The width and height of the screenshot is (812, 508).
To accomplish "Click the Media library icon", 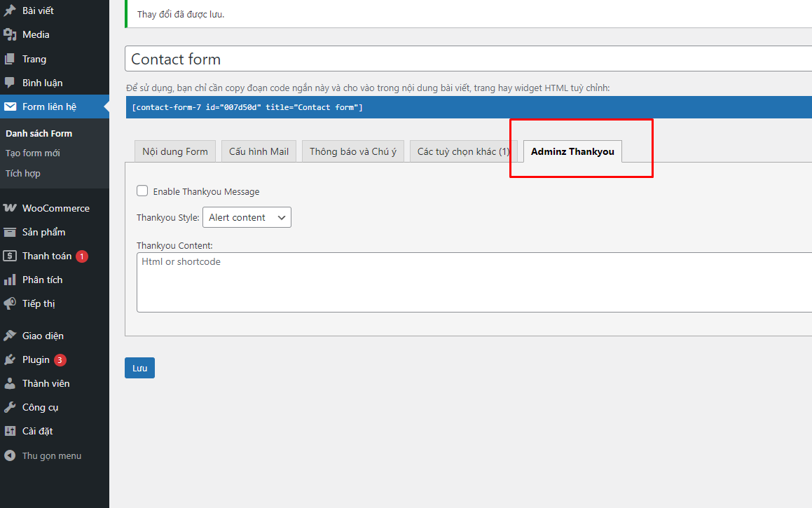I will point(10,35).
